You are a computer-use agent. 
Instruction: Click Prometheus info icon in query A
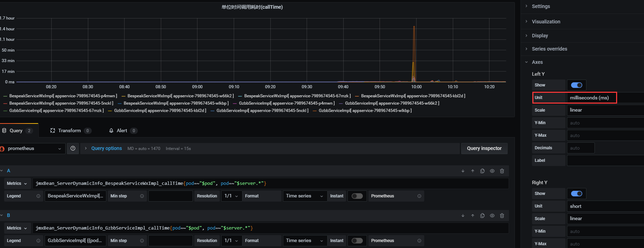[x=419, y=196]
